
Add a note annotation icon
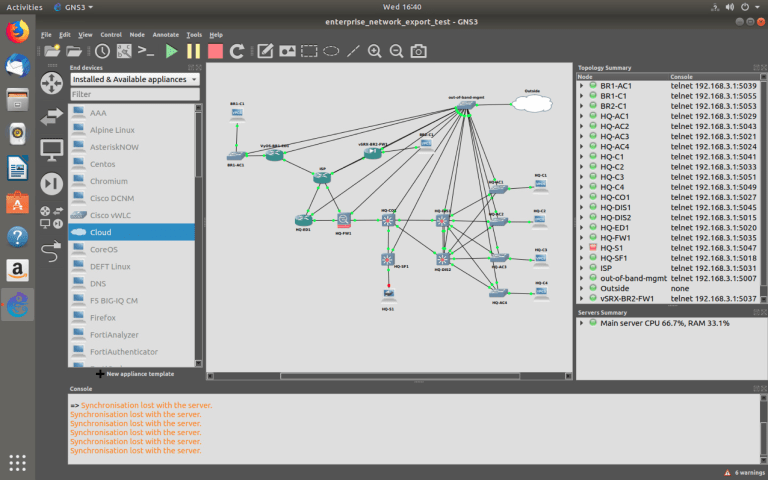265,51
